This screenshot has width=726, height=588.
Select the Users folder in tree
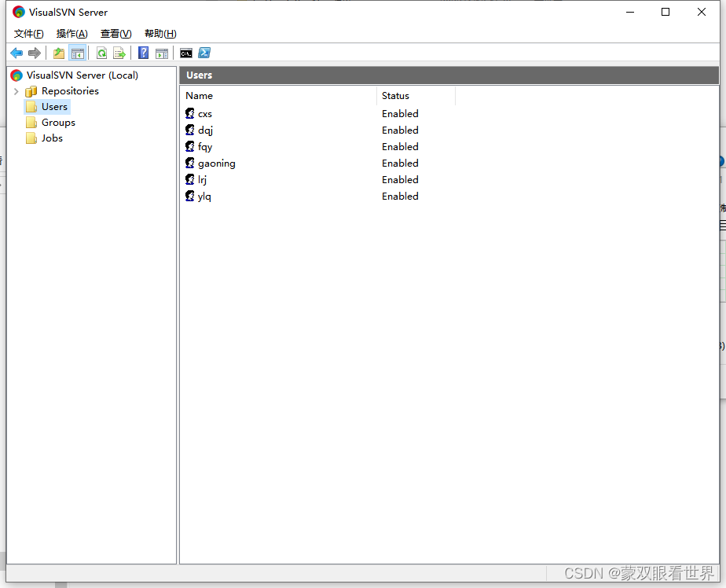tap(54, 107)
